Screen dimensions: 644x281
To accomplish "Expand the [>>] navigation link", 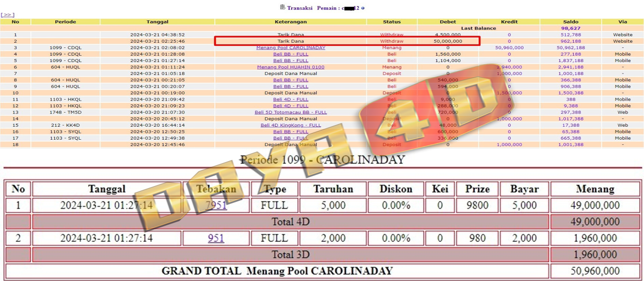I will (8, 15).
